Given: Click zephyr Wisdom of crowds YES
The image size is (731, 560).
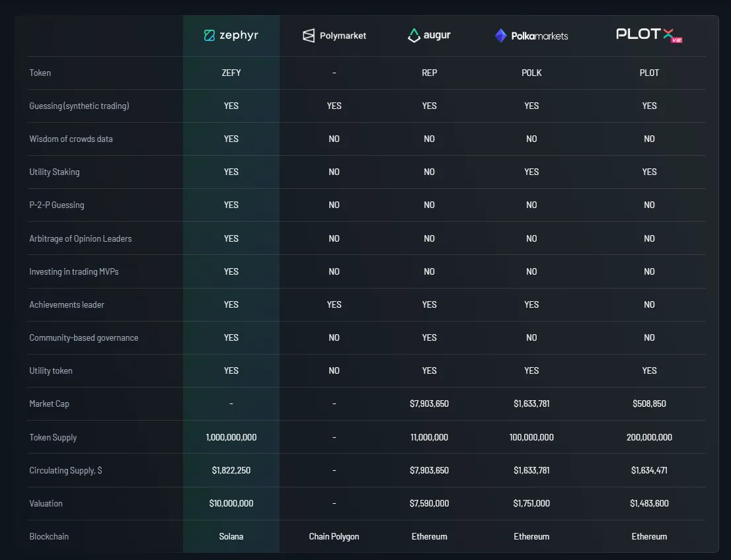Looking at the screenshot, I should pyautogui.click(x=231, y=139).
